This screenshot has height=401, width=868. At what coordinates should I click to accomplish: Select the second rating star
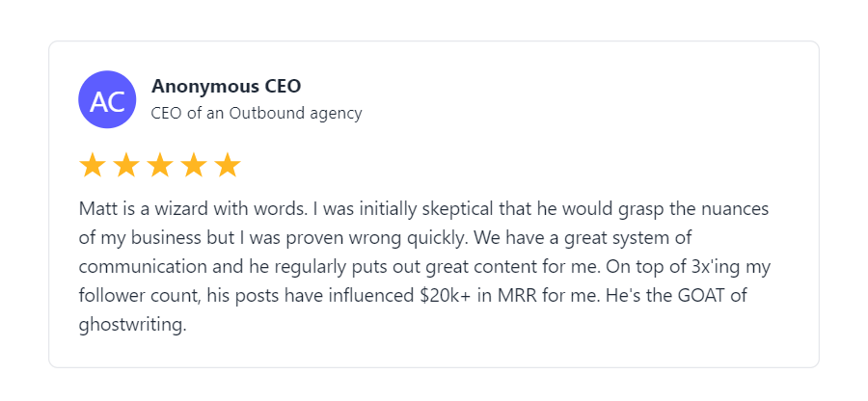click(x=126, y=165)
